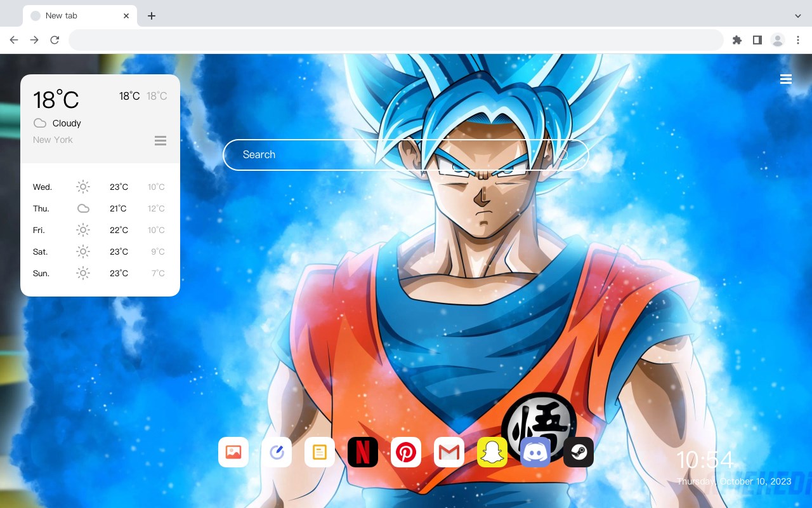Open the Chrome profile avatar

pos(778,40)
